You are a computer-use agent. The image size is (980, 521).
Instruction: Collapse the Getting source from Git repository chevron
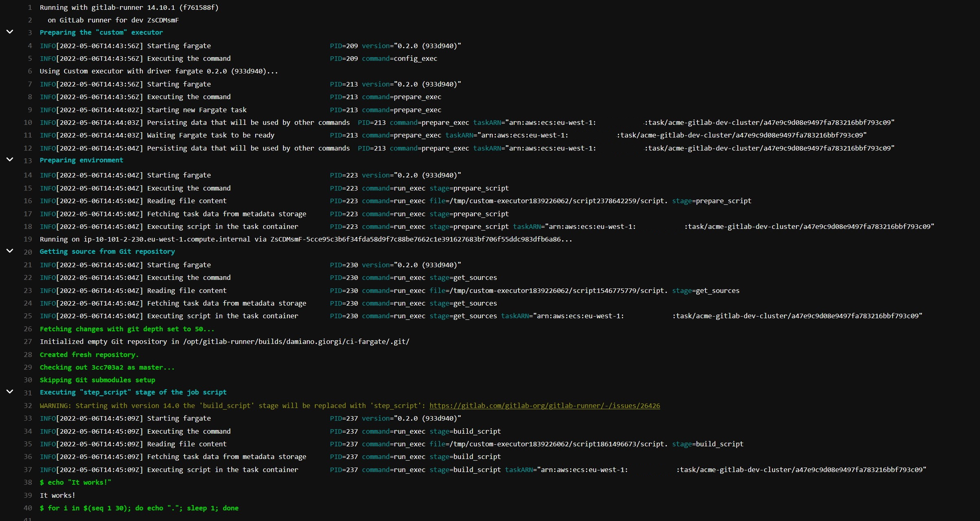tap(10, 251)
